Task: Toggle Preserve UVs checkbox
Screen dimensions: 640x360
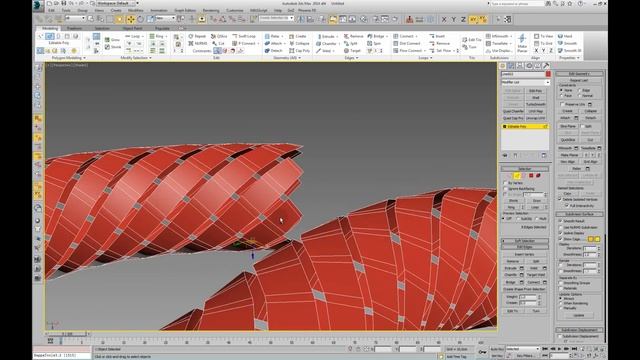Action: coord(562,104)
